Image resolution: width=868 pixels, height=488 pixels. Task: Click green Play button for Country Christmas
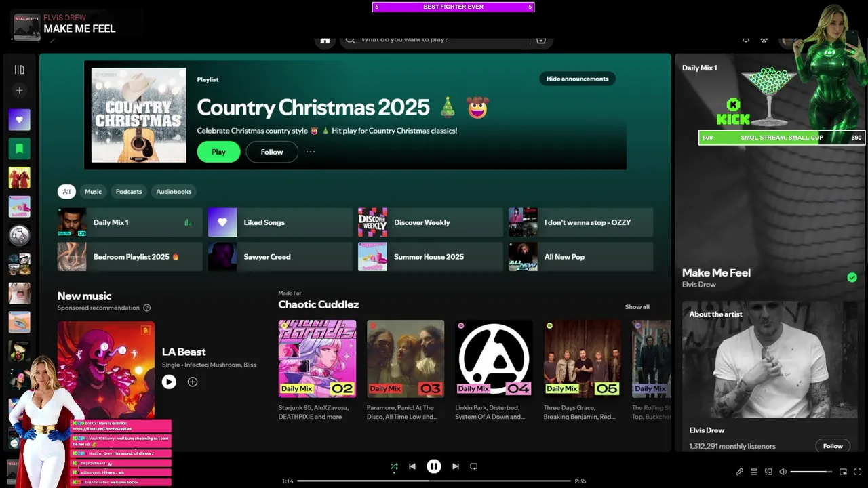click(x=218, y=152)
